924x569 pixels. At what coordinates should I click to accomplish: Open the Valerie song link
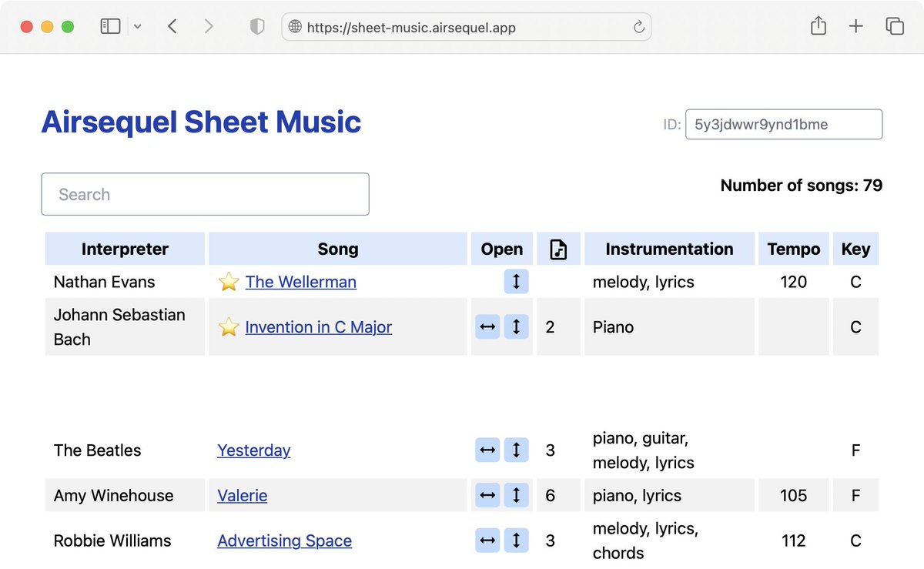click(243, 495)
